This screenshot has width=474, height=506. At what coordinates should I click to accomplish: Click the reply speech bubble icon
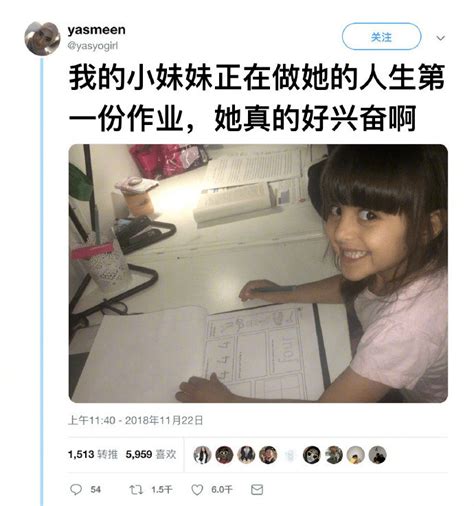76,489
